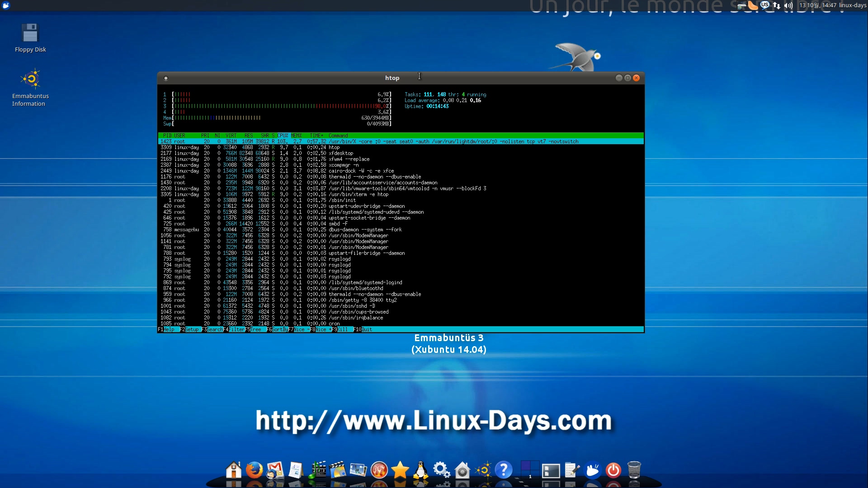Open the network up-down arrows indicator
868x488 pixels.
[776, 5]
